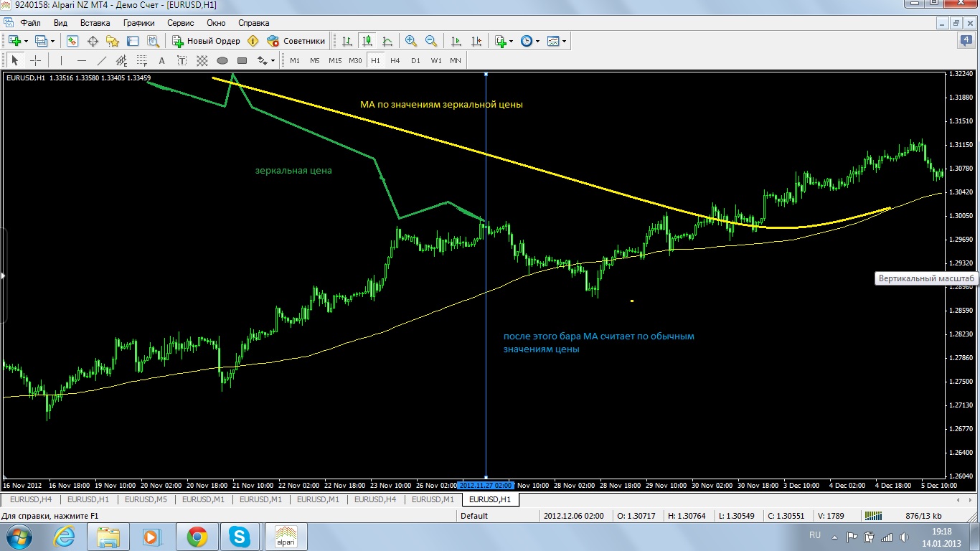Image resolution: width=980 pixels, height=551 pixels.
Task: Click the Alpari taskbar button
Action: [286, 537]
